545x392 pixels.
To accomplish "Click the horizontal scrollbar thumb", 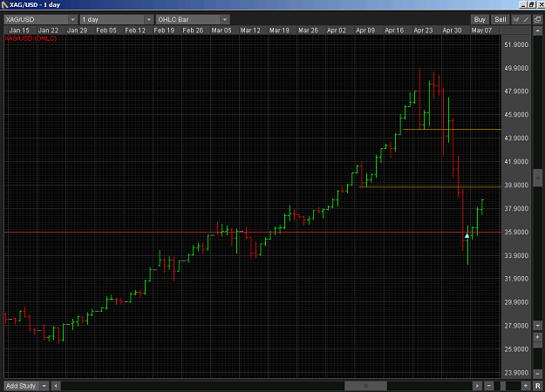I will click(365, 386).
